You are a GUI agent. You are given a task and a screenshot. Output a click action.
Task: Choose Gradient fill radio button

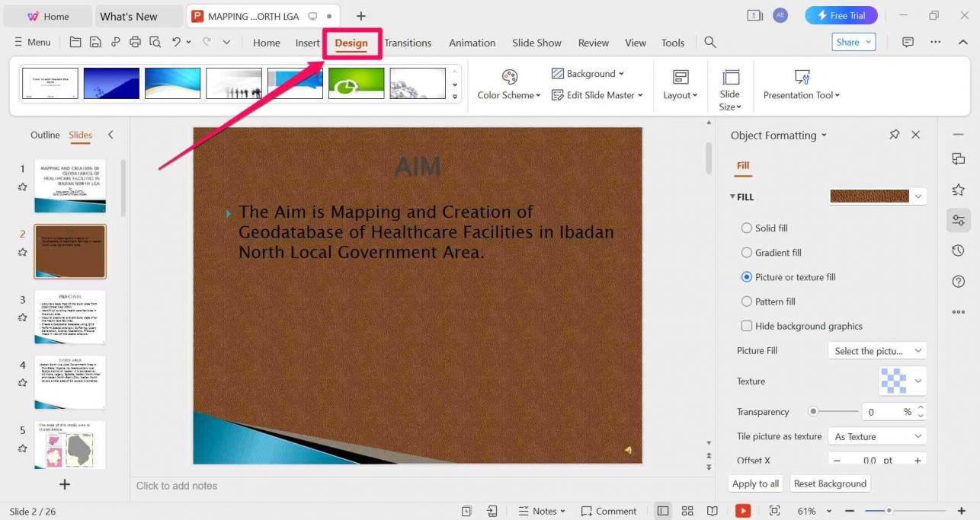[747, 253]
